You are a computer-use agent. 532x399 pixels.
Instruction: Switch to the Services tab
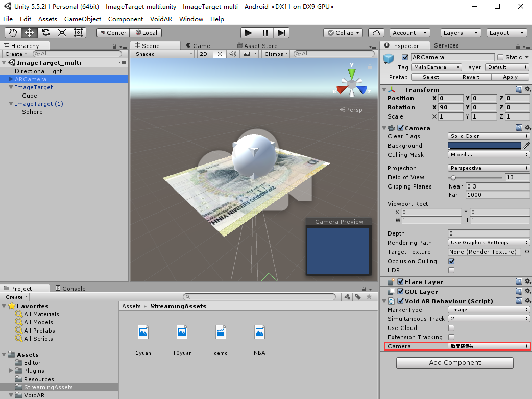[x=446, y=45]
